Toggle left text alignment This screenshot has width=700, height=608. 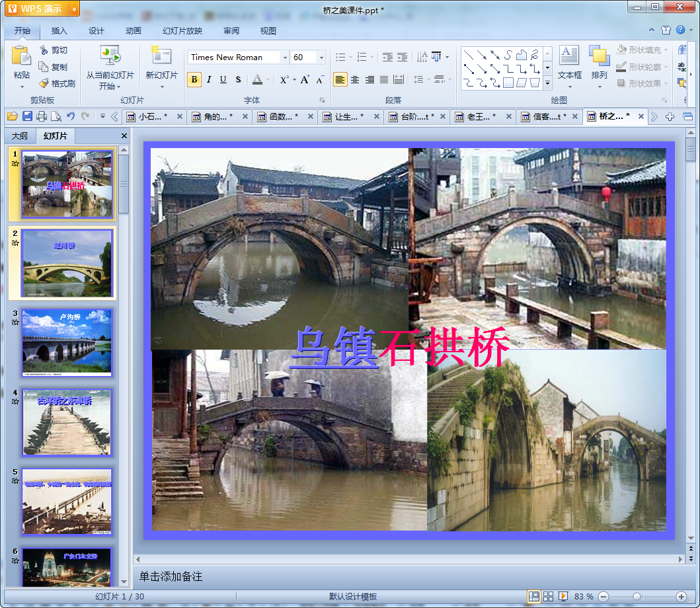(340, 80)
